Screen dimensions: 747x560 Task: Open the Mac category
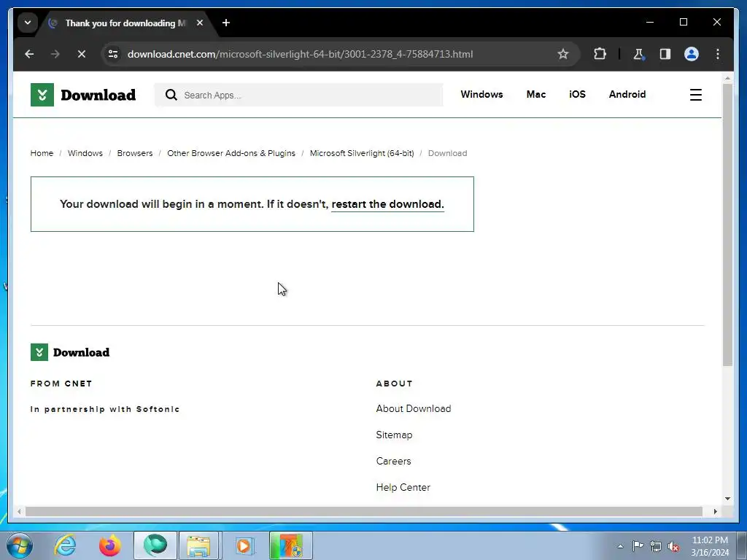click(x=536, y=94)
